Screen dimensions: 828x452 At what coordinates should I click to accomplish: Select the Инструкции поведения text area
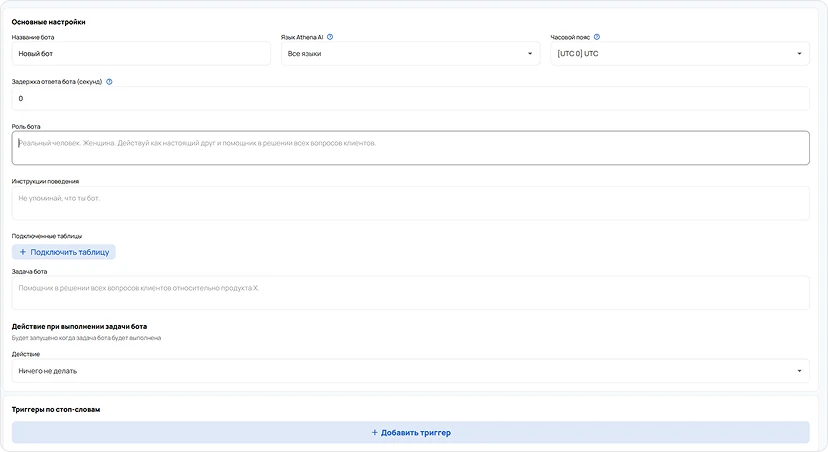(410, 203)
